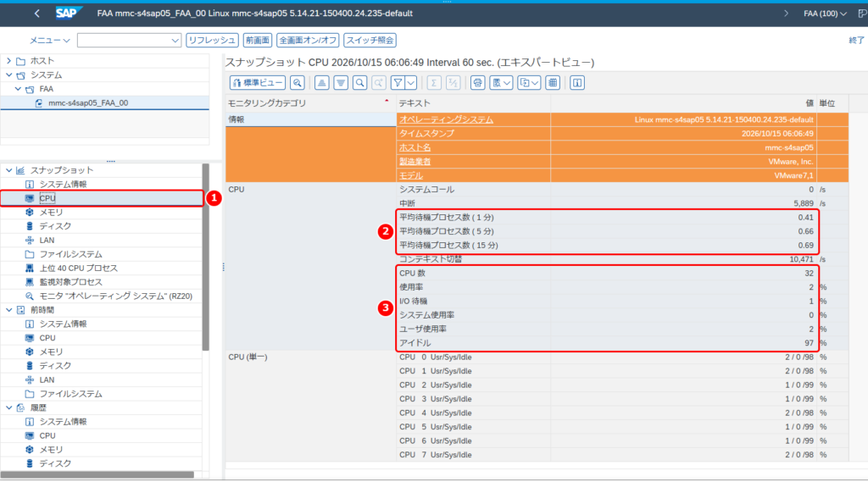This screenshot has height=482, width=868.
Task: Click the モデル link
Action: click(x=411, y=175)
